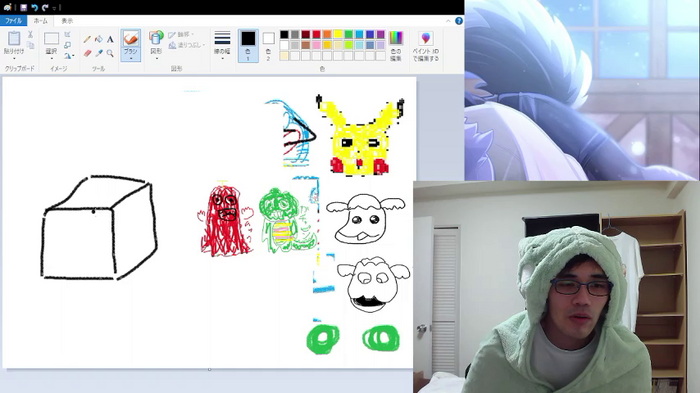Expand the Brushes dropdown arrow

130,58
